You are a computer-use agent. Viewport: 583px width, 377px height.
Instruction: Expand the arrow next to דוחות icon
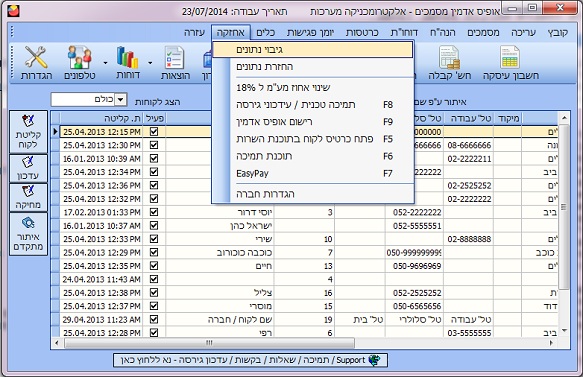150,63
